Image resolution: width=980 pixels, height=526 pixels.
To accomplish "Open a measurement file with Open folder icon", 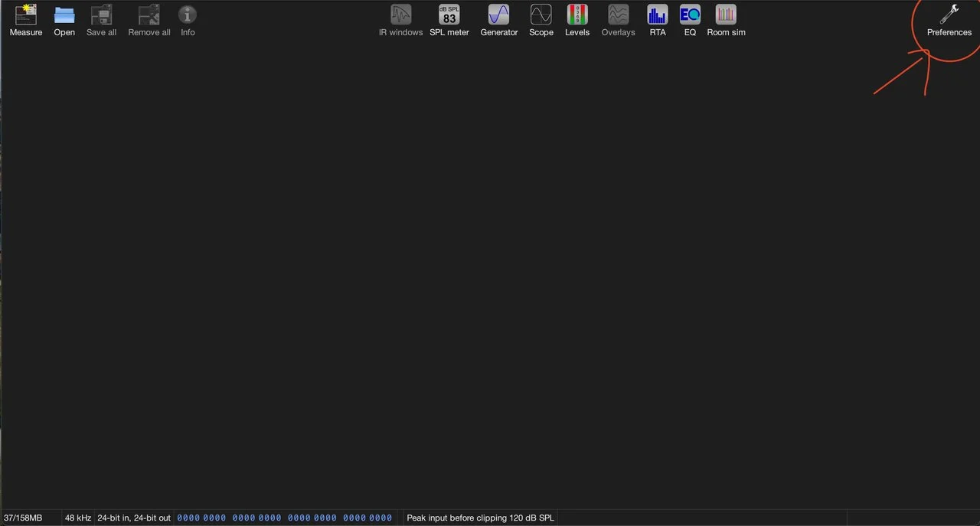I will [64, 15].
